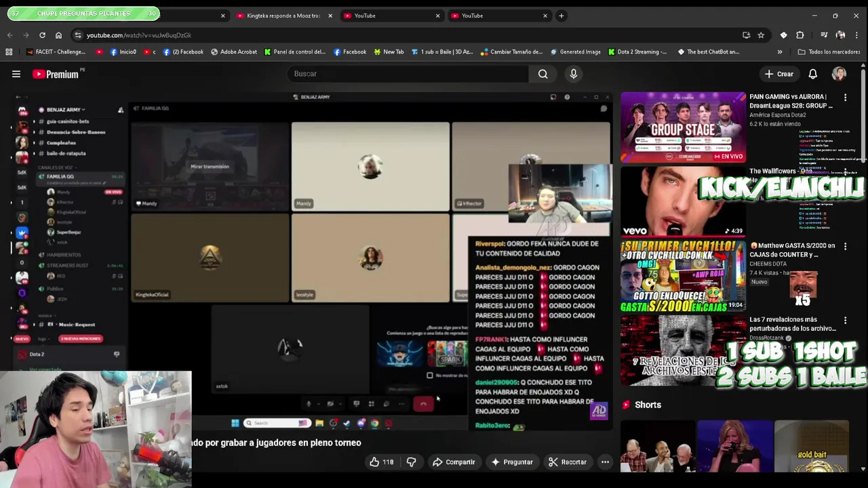Like the video with thumbs up
The width and height of the screenshot is (868, 488).
(381, 462)
